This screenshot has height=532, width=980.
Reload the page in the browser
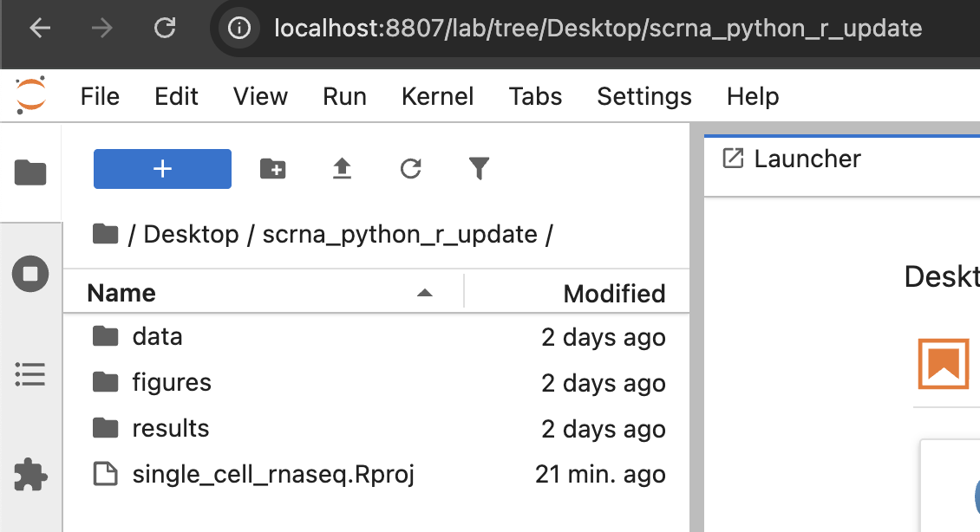click(165, 28)
